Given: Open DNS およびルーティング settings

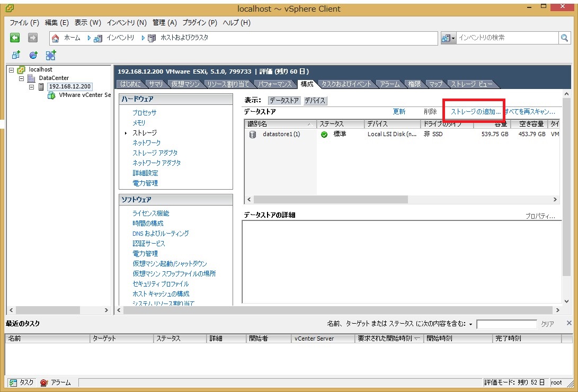Looking at the screenshot, I should pyautogui.click(x=161, y=234).
